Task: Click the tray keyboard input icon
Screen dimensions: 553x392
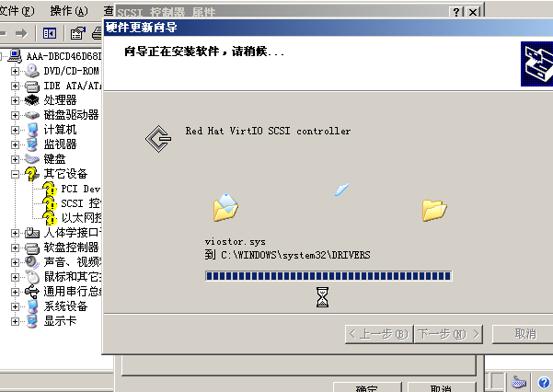Action: point(519,382)
